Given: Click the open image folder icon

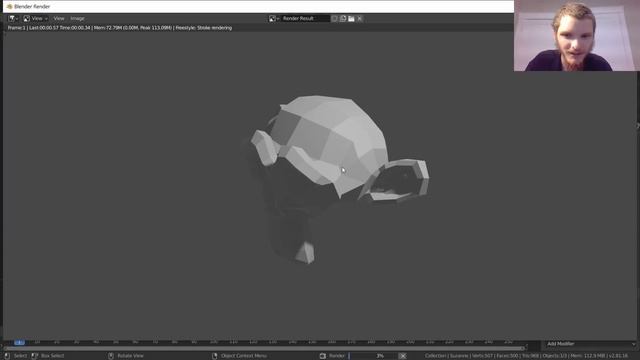Looking at the screenshot, I should point(351,18).
